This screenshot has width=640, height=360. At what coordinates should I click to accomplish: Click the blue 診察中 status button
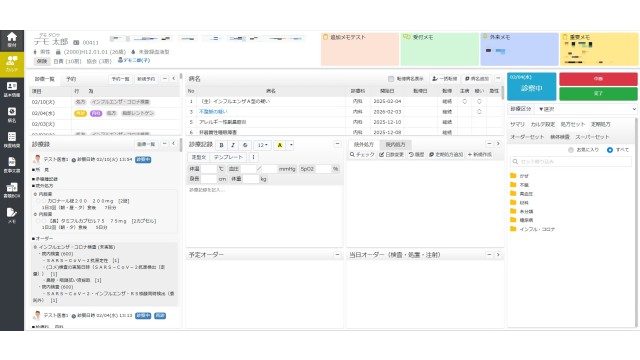coord(531,86)
